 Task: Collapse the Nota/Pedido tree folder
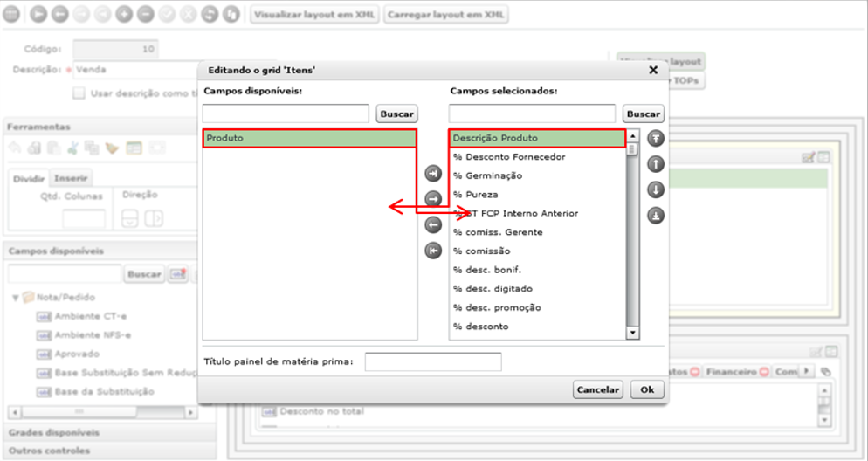tap(16, 298)
